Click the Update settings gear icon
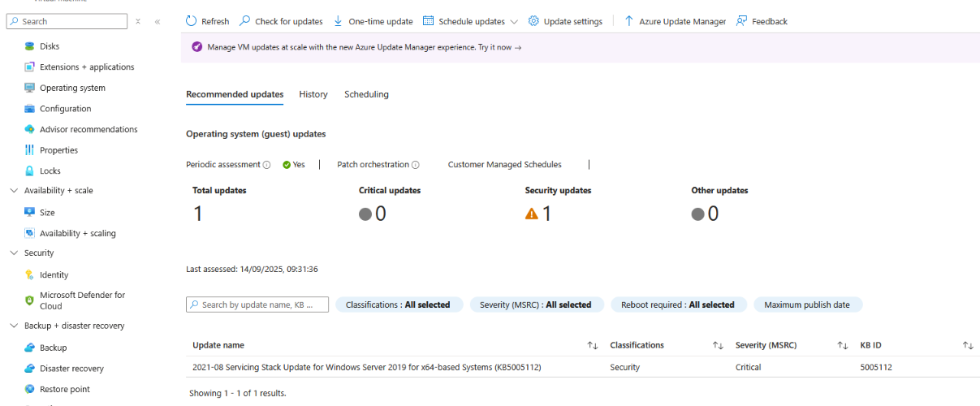980x406 pixels. (533, 21)
